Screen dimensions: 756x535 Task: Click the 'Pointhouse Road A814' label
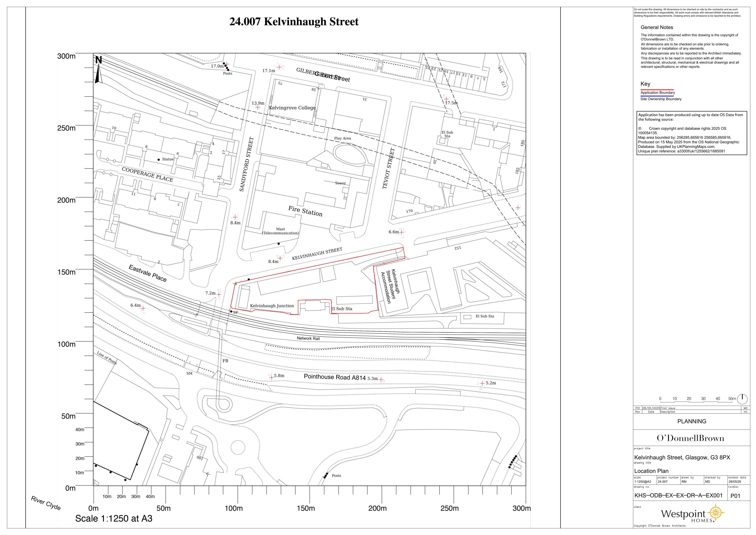pyautogui.click(x=335, y=377)
